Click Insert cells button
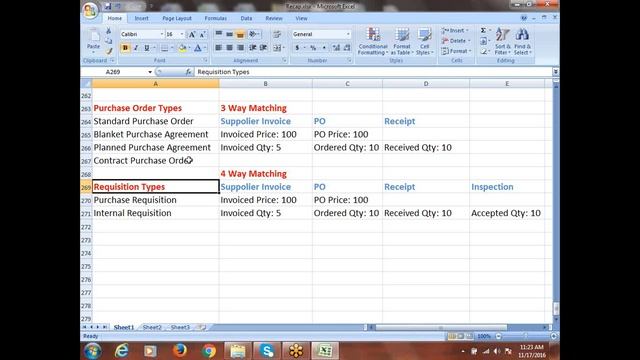The image size is (640, 360). pos(454,31)
